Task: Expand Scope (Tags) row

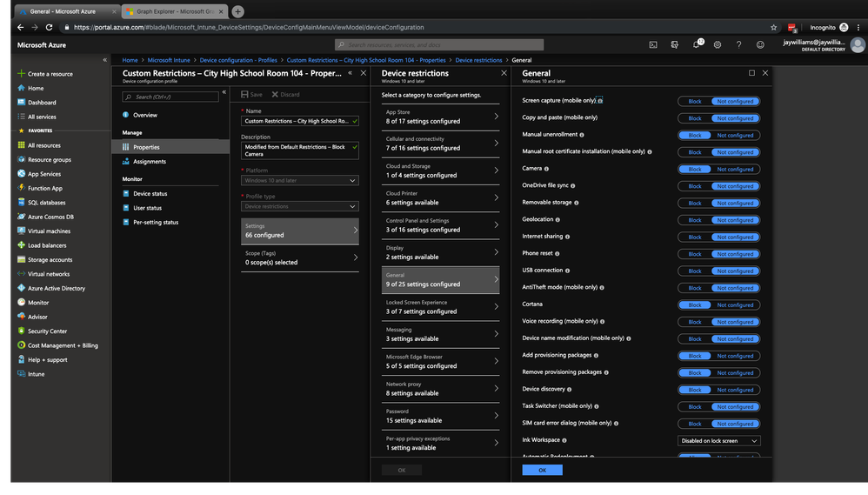Action: coord(299,258)
